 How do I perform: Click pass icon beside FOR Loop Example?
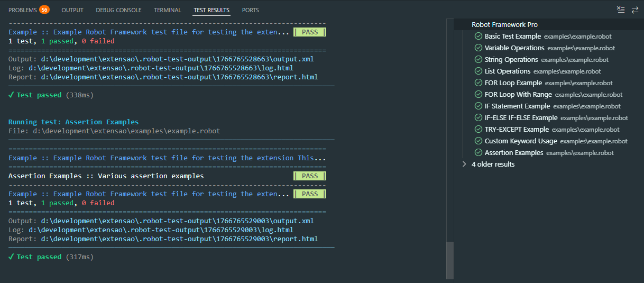click(x=478, y=83)
